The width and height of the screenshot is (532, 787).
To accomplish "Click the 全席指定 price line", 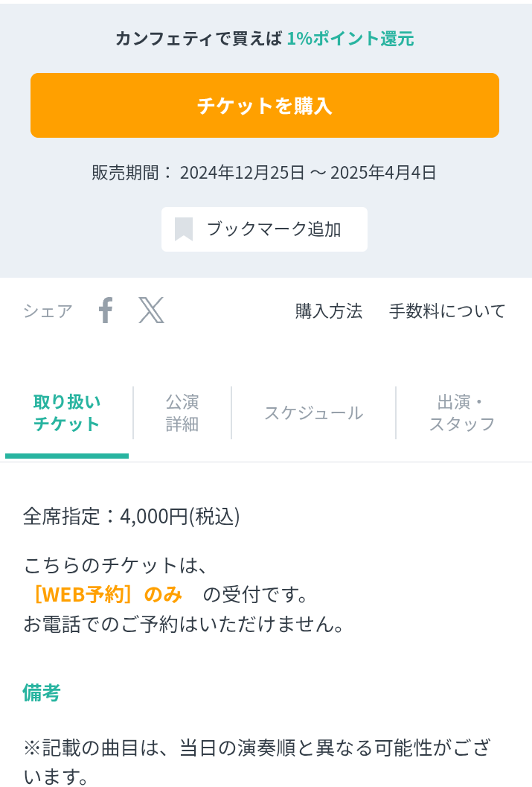I will pos(130,517).
